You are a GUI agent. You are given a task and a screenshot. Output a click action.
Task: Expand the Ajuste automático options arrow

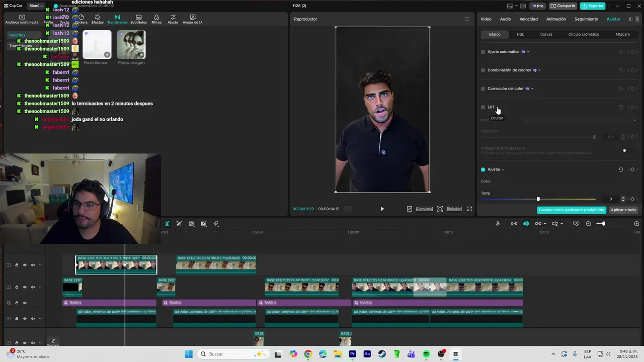coord(528,52)
